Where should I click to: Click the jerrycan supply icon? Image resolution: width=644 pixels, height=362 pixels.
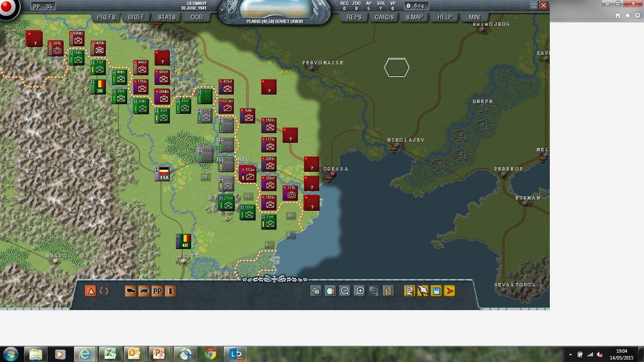[x=388, y=291]
